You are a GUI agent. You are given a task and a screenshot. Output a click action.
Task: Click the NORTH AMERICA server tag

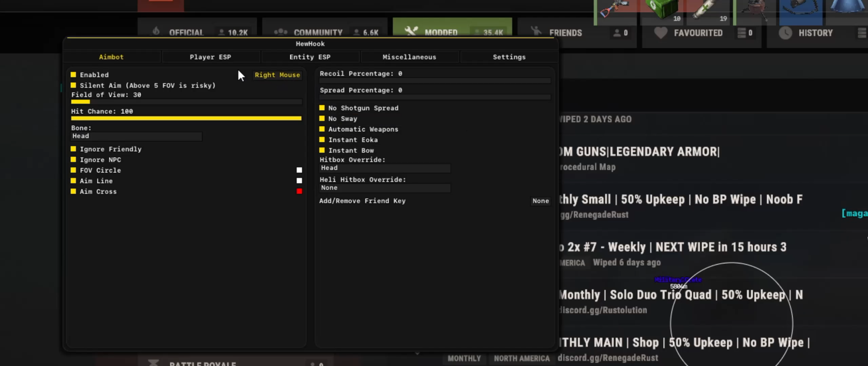tap(522, 358)
